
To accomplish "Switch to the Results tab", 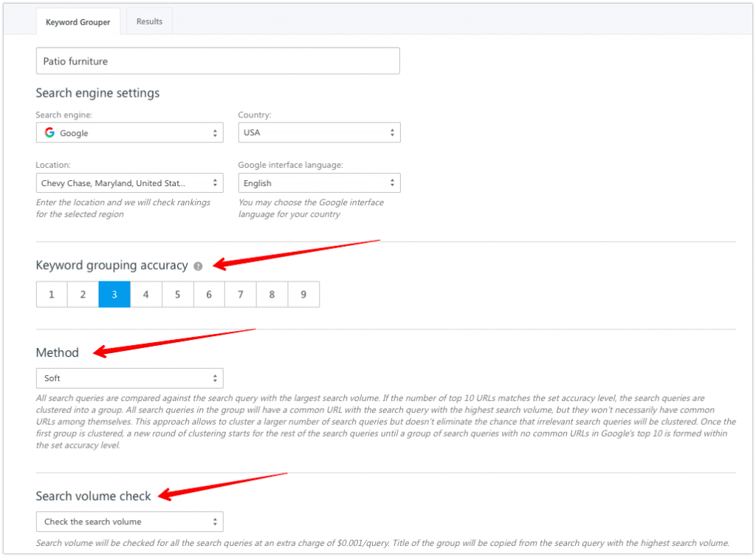I will 149,21.
